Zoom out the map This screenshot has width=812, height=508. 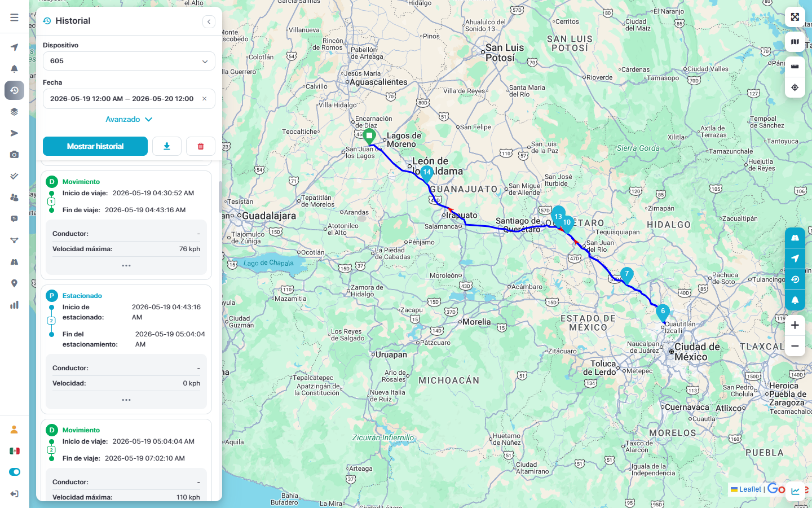795,346
